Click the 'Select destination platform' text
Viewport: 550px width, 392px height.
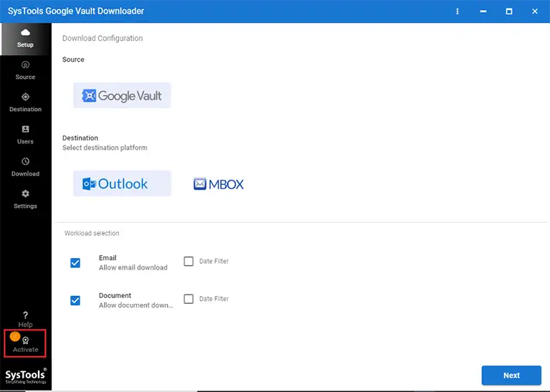coord(105,148)
